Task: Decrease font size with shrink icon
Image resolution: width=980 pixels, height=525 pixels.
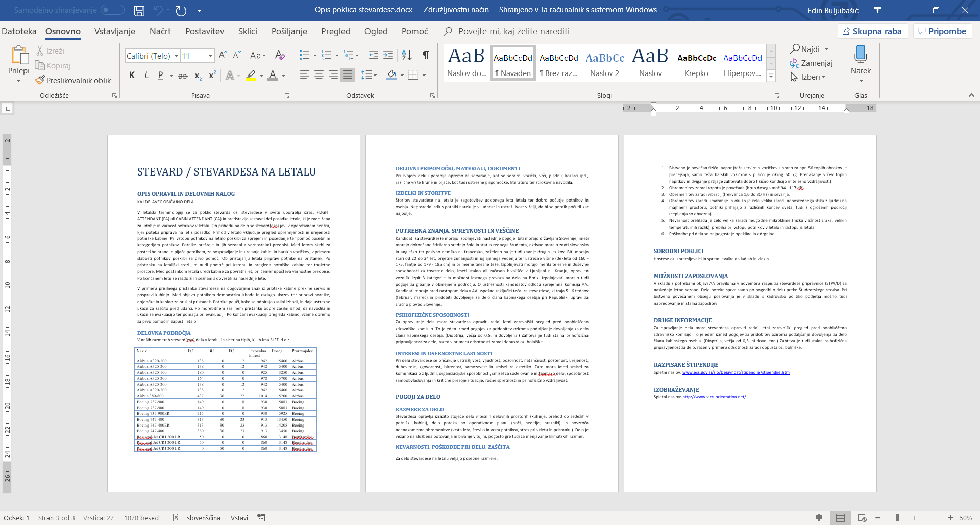Action: click(237, 55)
